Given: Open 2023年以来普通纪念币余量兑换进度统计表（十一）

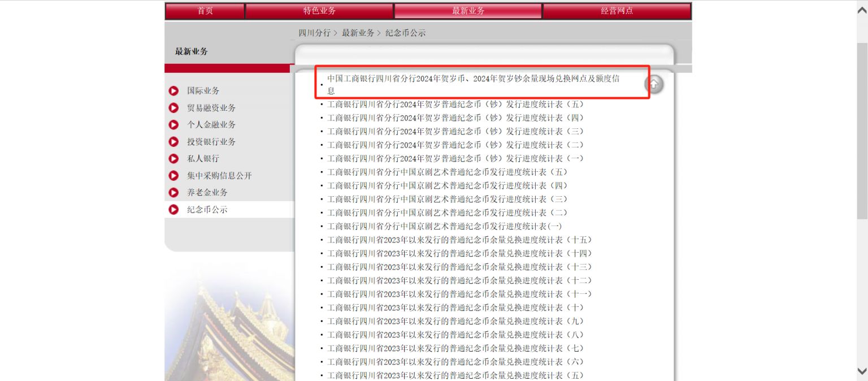Looking at the screenshot, I should click(x=460, y=294).
